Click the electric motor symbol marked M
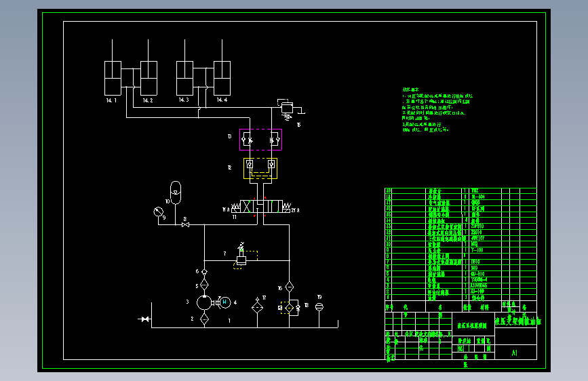Screen dimensions: 588x381 [x=224, y=302]
